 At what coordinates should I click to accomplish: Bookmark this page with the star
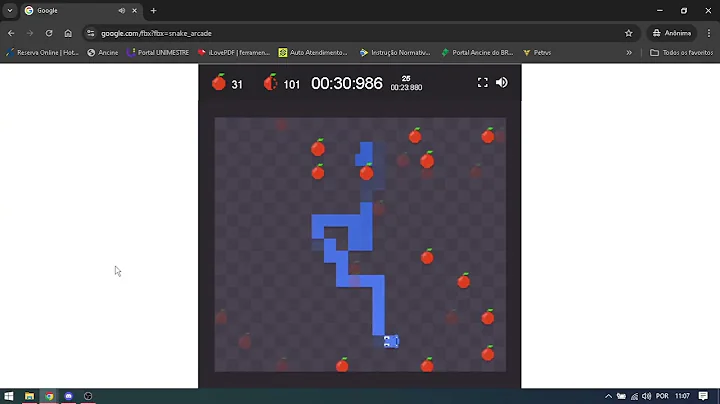pos(629,33)
